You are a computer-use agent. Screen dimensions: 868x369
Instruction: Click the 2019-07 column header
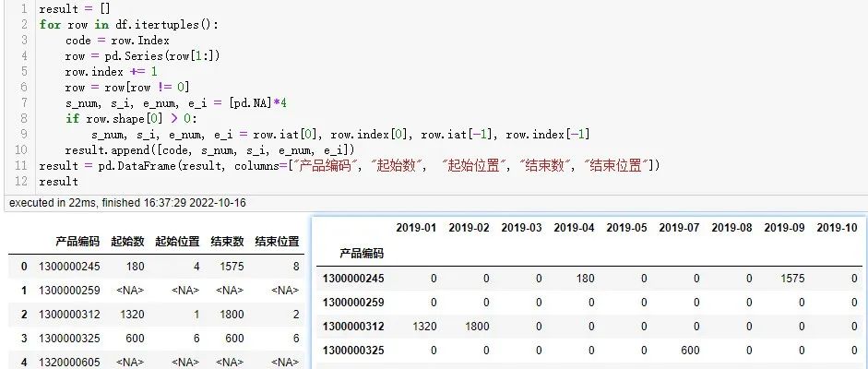click(x=679, y=227)
